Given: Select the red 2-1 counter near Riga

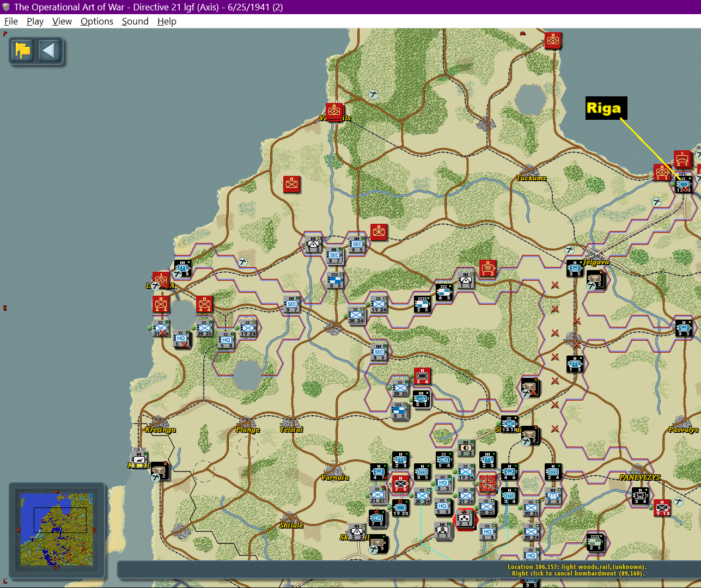Looking at the screenshot, I should point(682,159).
